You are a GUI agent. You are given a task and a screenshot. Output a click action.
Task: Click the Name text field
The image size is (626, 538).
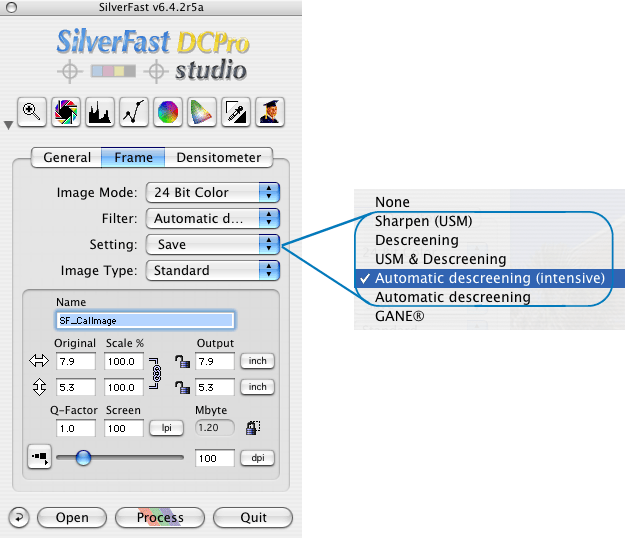click(x=145, y=321)
